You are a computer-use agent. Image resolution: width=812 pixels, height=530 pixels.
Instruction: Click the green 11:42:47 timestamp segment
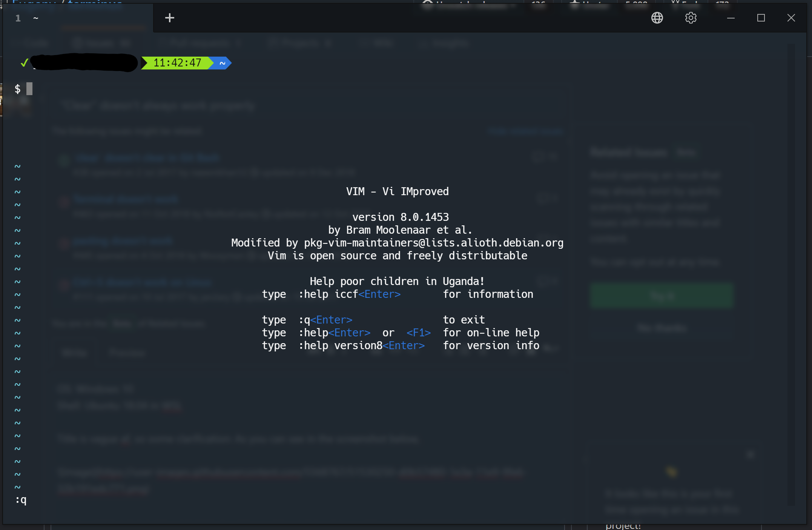pyautogui.click(x=177, y=63)
